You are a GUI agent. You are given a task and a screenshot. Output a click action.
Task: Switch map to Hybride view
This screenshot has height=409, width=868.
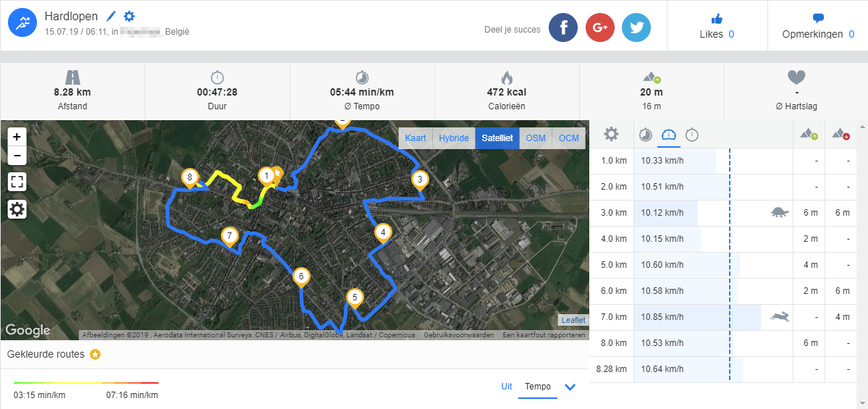pos(454,138)
